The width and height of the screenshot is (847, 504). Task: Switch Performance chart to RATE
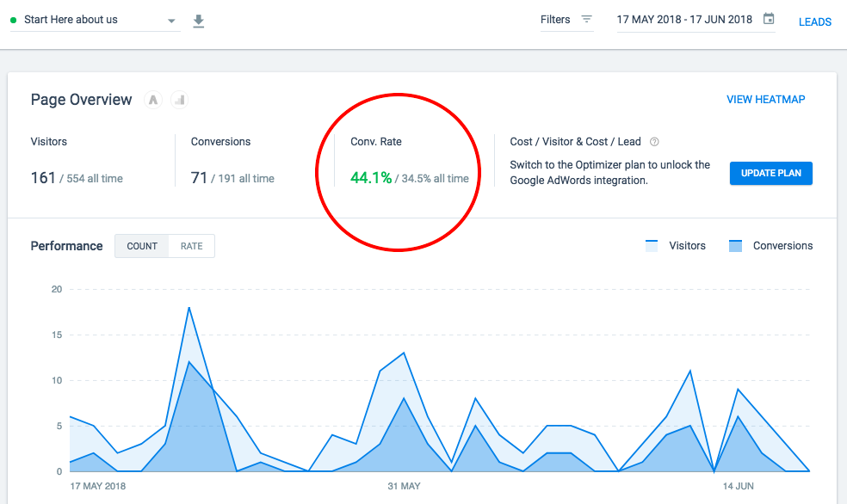coord(192,246)
